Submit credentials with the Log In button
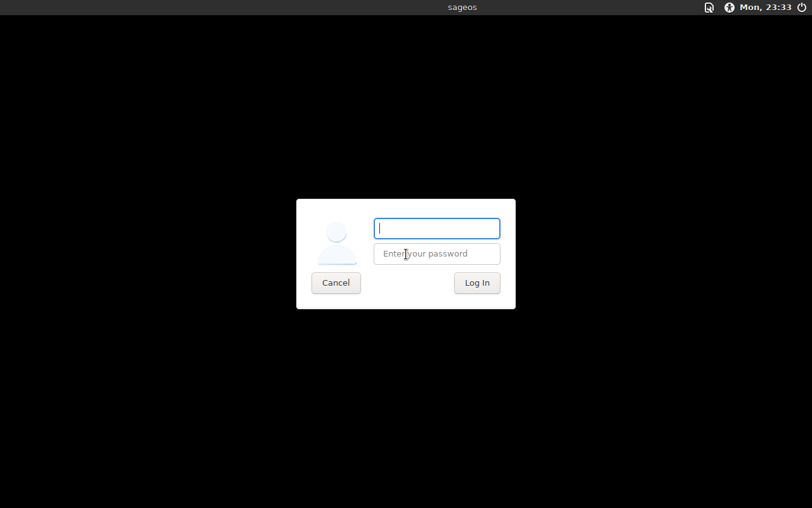 (x=477, y=283)
